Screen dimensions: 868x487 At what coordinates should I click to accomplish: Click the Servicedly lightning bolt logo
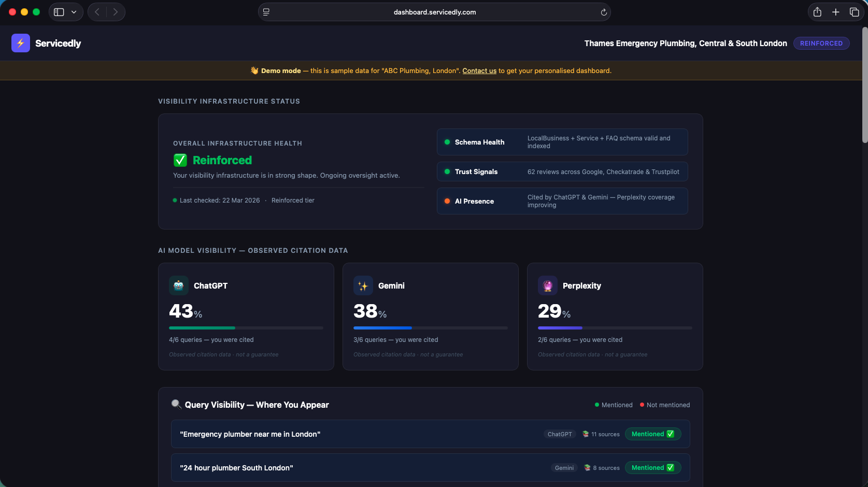point(20,43)
